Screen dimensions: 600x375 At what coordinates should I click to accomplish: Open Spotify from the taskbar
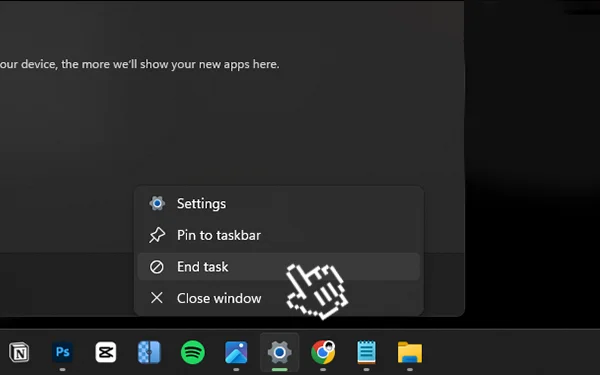point(193,352)
